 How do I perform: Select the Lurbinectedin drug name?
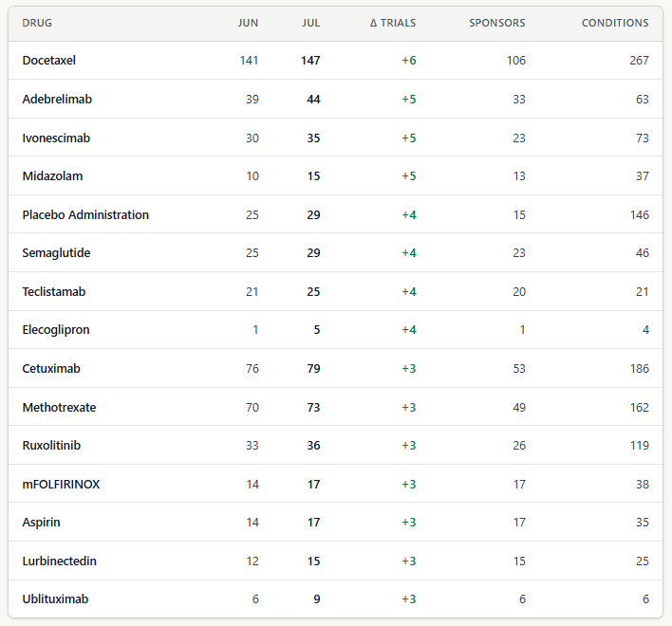(x=59, y=562)
